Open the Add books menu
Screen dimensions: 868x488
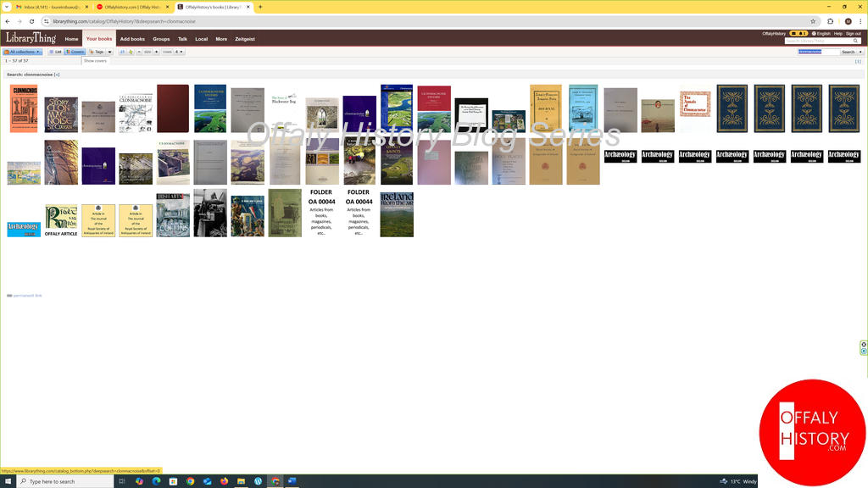point(132,39)
